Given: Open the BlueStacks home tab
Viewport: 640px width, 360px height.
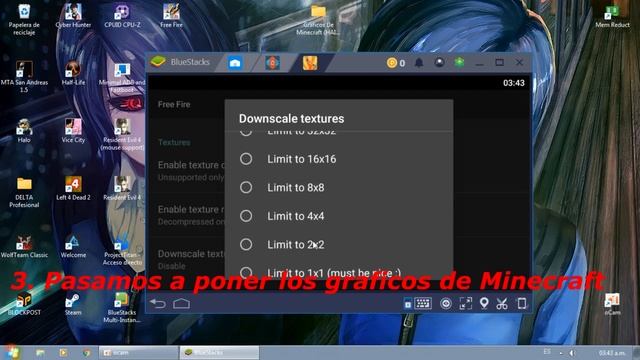Looking at the screenshot, I should tap(235, 63).
